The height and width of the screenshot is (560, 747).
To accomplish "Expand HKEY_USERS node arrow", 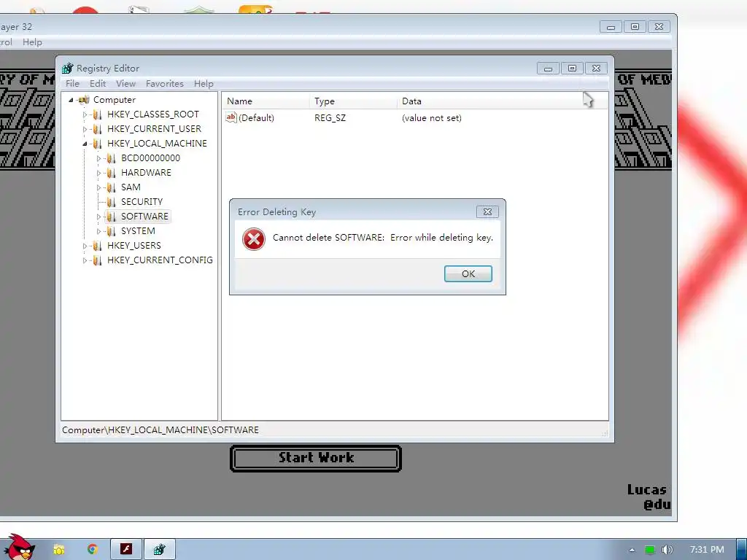I will coord(85,246).
